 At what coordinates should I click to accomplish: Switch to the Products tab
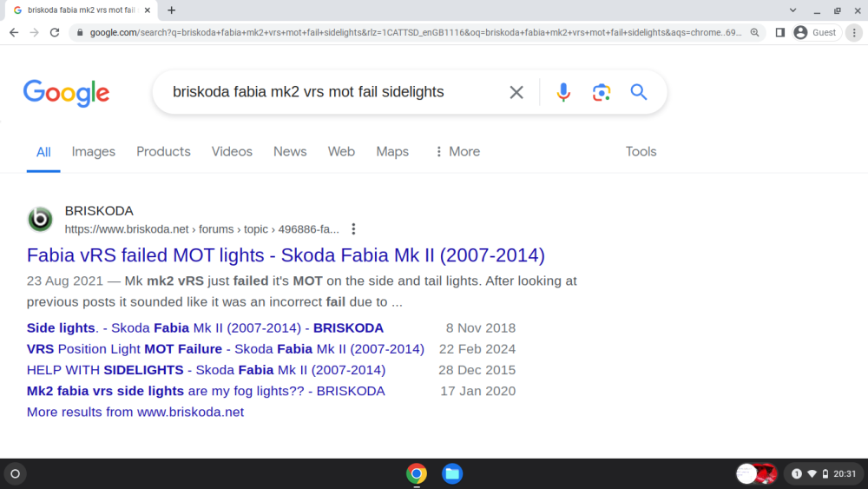[163, 152]
